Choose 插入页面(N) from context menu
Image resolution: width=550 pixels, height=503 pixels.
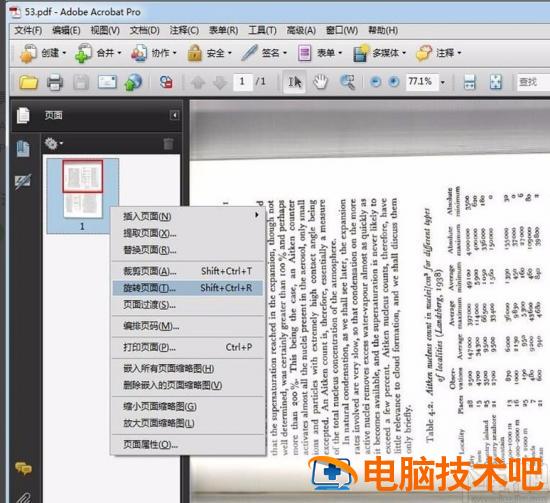pyautogui.click(x=188, y=216)
